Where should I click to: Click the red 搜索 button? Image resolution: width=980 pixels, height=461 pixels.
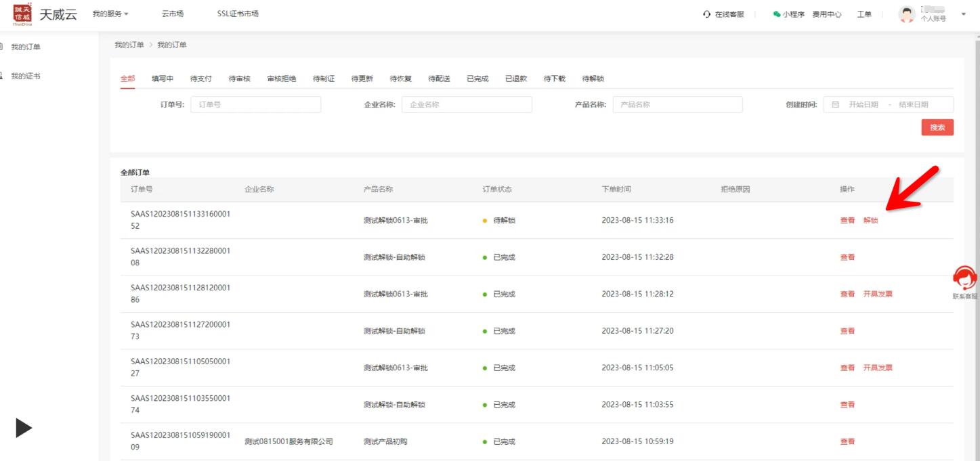(x=937, y=127)
